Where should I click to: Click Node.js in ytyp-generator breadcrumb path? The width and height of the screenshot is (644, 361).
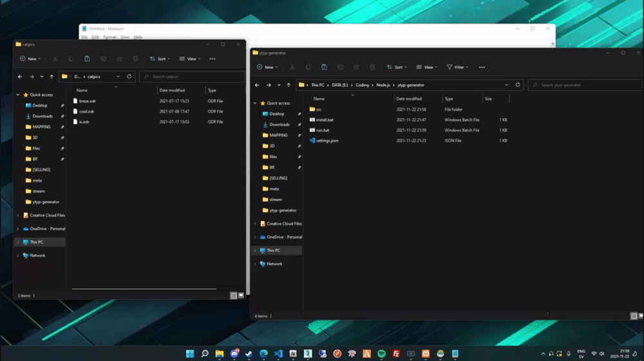click(383, 85)
